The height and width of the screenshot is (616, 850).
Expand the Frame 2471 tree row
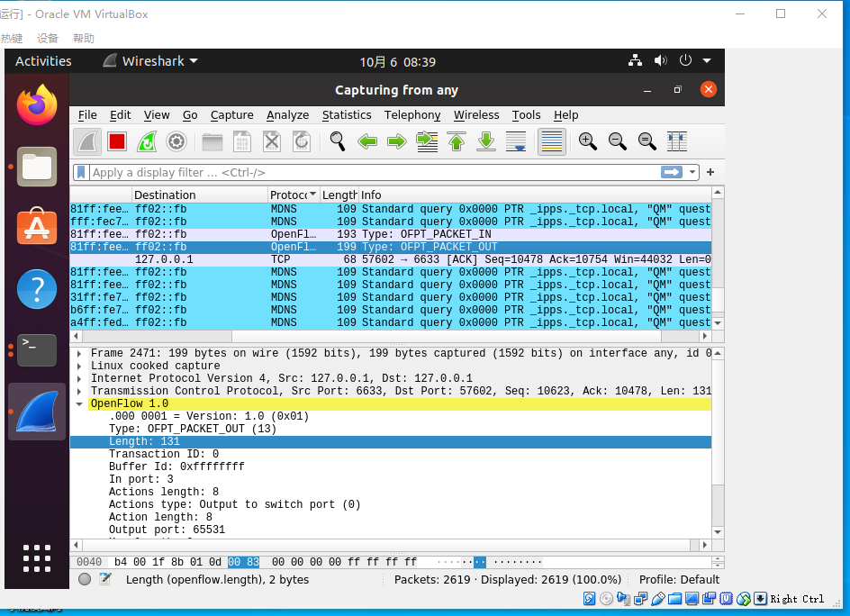[x=79, y=354]
